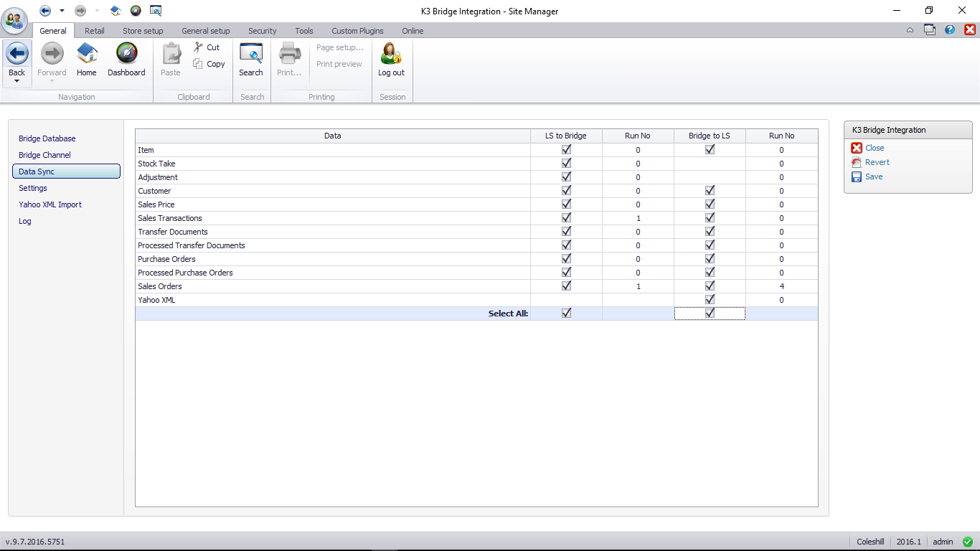Open Yahoo XML Import section
This screenshot has width=980, height=551.
coord(50,204)
